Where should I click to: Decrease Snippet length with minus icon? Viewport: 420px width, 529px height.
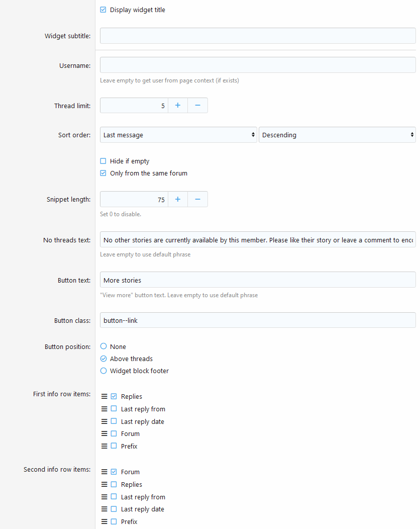click(197, 200)
